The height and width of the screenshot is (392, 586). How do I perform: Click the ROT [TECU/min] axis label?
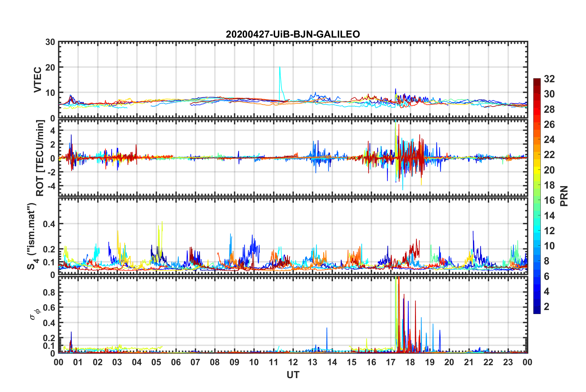tap(40, 158)
